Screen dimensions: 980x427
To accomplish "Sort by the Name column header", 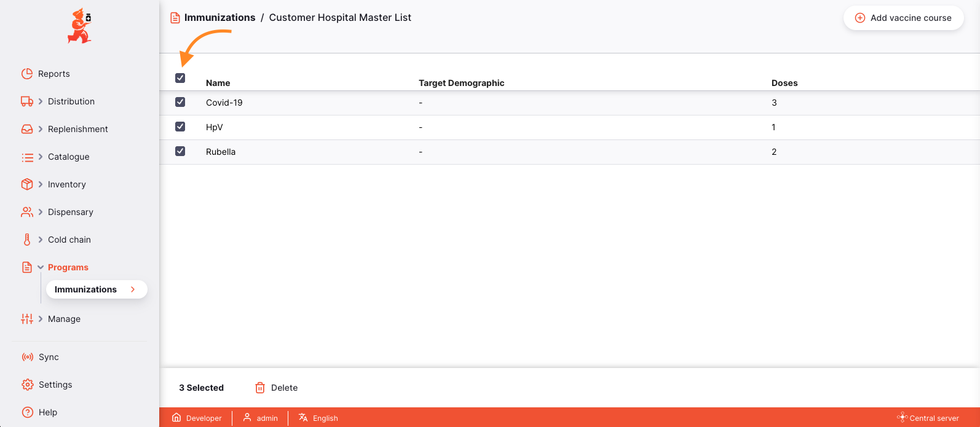I will pyautogui.click(x=218, y=83).
